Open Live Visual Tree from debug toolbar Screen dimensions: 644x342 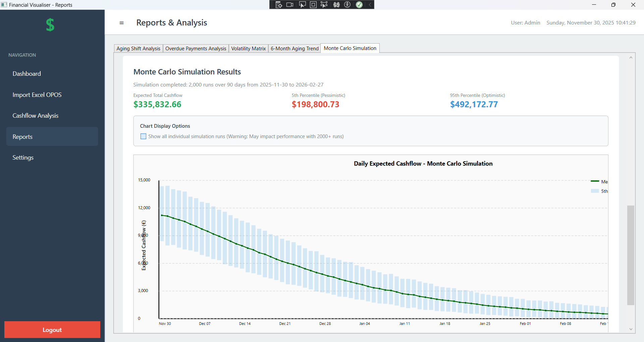click(x=278, y=5)
